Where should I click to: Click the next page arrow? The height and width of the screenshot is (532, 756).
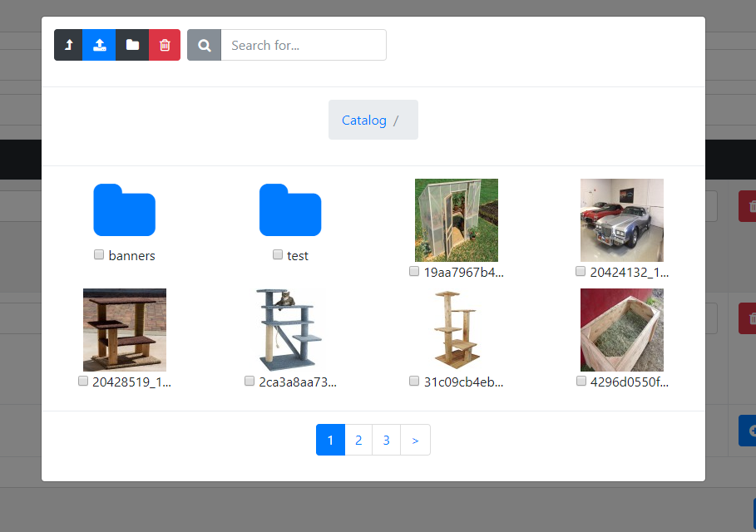[415, 440]
